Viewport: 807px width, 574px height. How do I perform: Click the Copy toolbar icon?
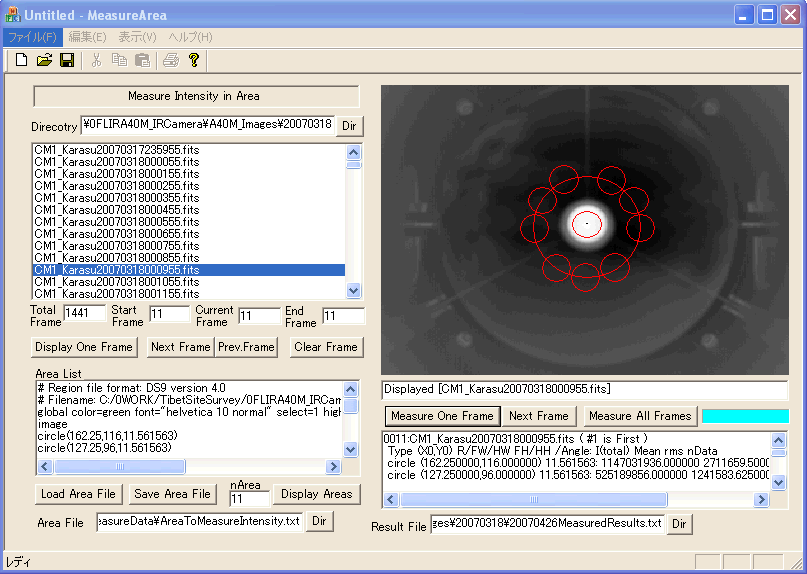pyautogui.click(x=119, y=60)
